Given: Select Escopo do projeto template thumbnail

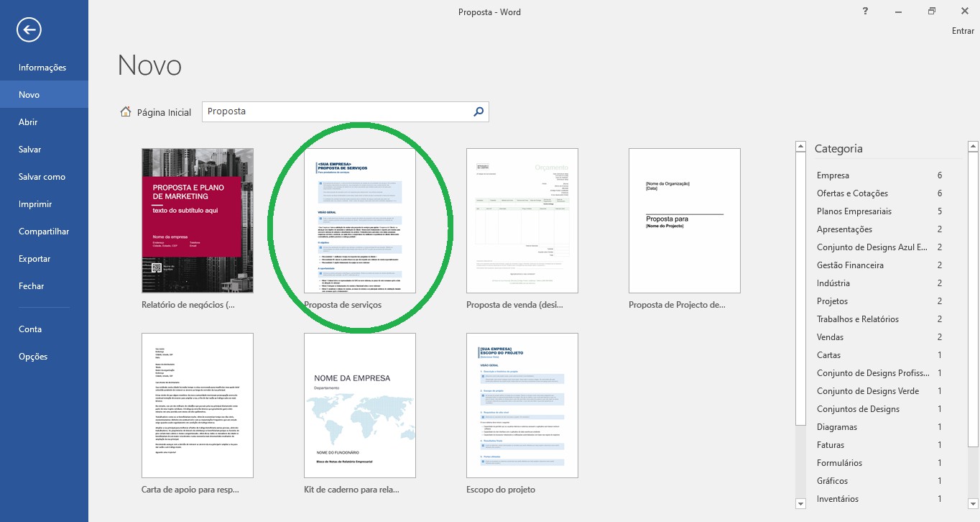Looking at the screenshot, I should click(522, 406).
